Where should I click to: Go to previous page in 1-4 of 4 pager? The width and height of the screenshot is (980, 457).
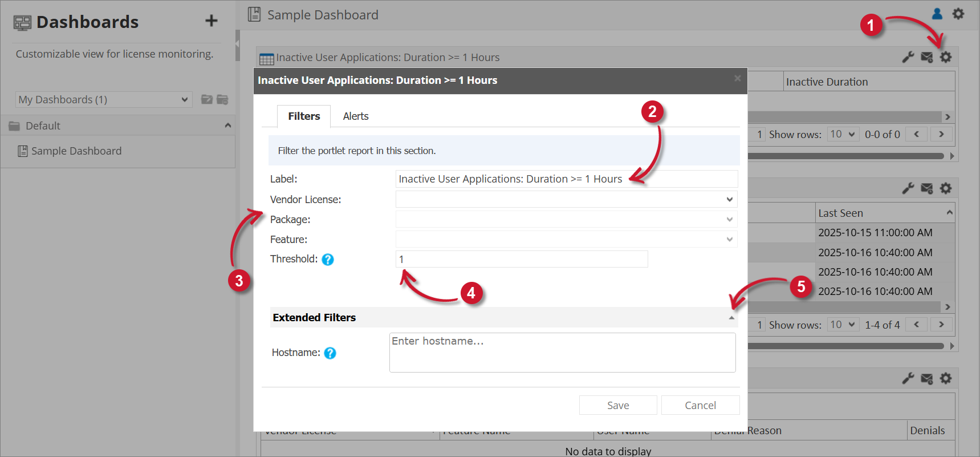point(917,325)
